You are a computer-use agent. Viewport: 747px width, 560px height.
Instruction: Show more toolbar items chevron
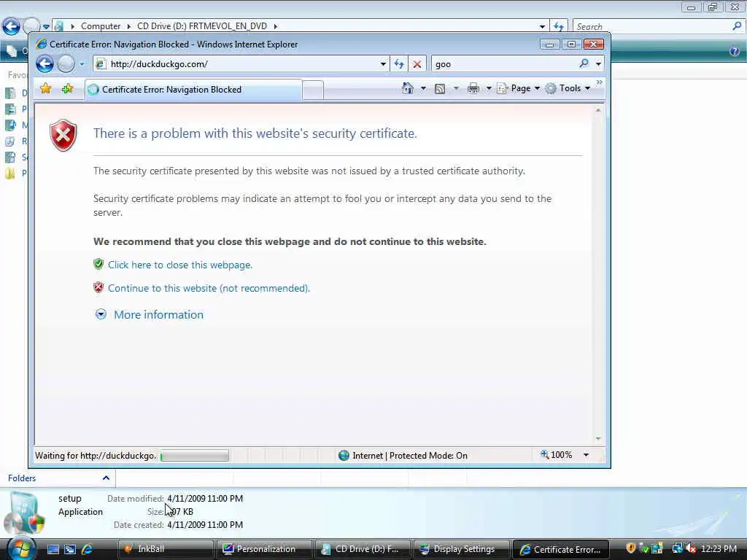coord(600,83)
